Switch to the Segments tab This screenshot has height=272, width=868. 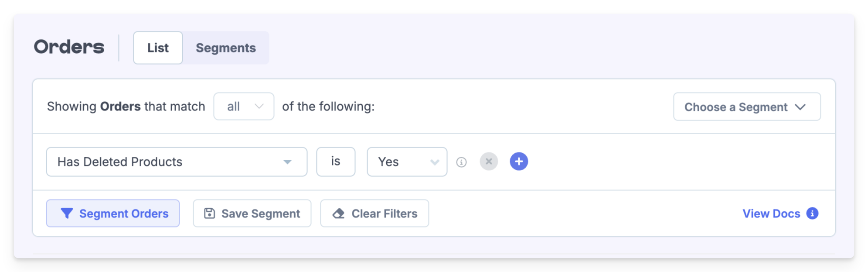click(x=225, y=48)
